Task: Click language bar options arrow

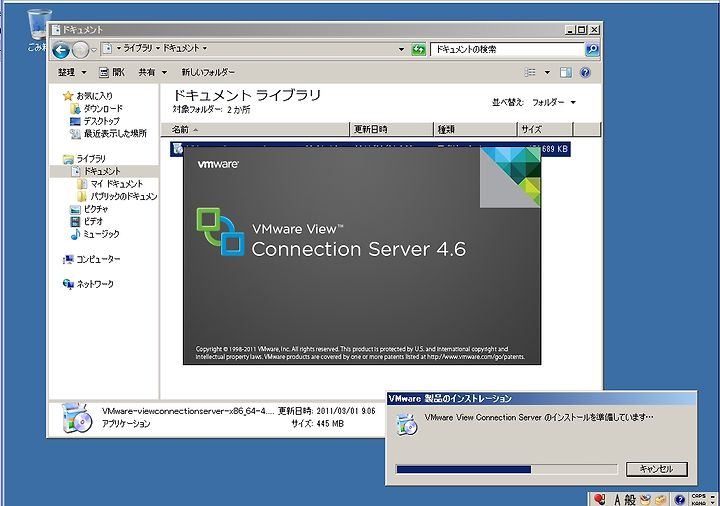Action: click(713, 503)
